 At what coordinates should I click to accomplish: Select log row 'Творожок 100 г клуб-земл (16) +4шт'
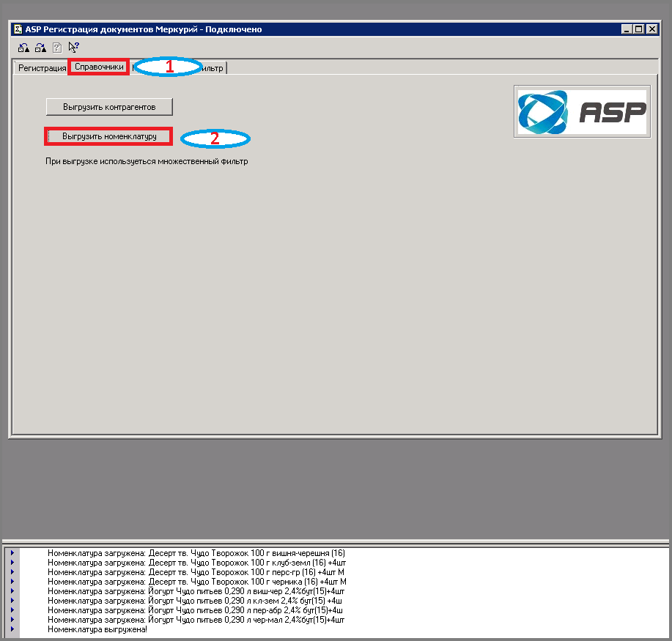196,563
